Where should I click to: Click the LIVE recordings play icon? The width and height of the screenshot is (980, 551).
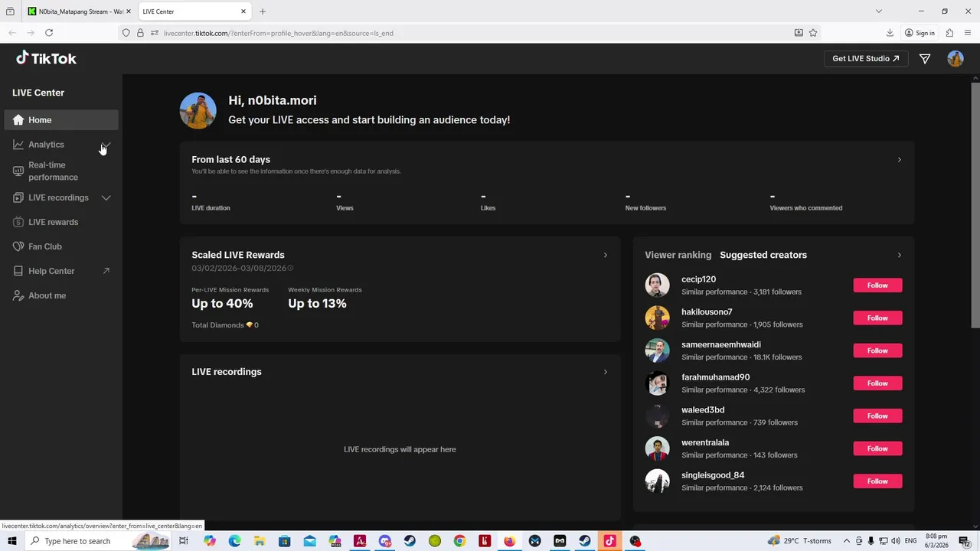[18, 197]
